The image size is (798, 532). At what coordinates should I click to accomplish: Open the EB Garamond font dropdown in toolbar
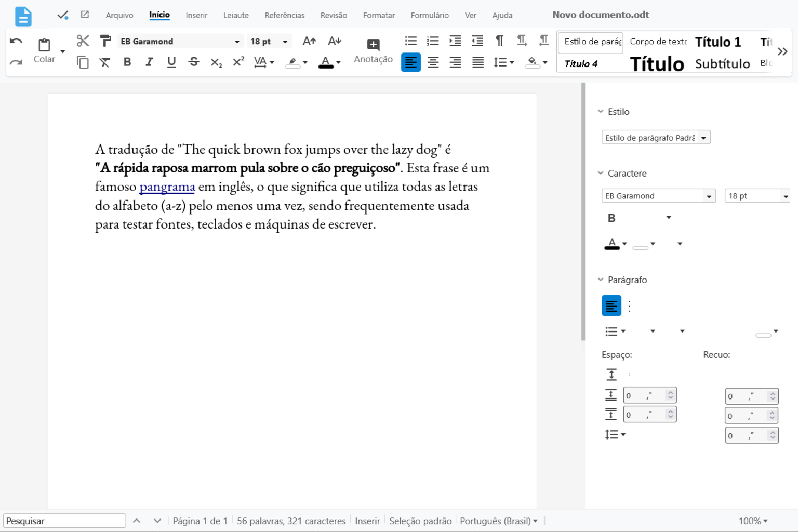coord(237,42)
